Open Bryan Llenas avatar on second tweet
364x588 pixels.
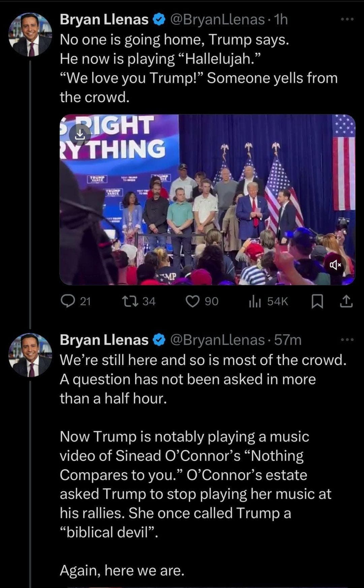(x=30, y=355)
